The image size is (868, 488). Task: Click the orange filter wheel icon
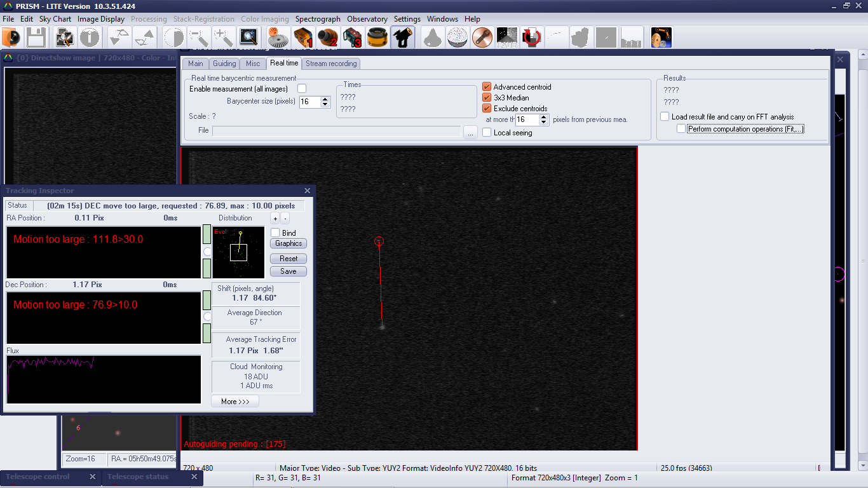click(x=378, y=37)
